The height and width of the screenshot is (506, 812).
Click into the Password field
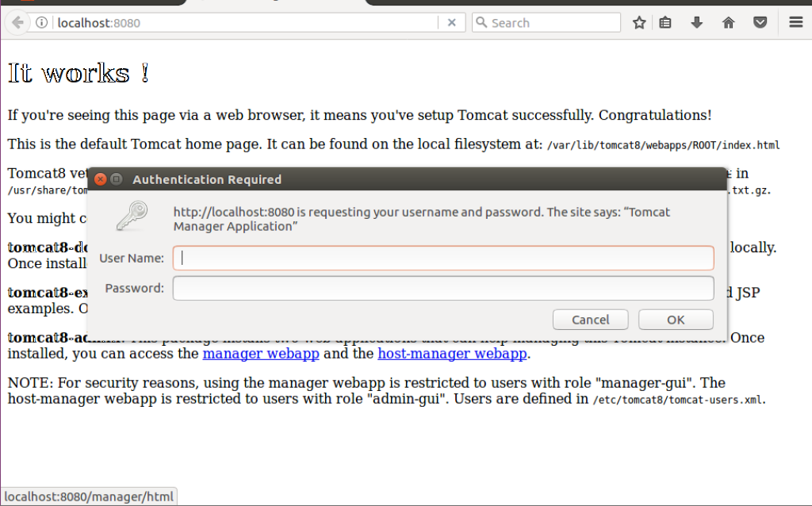pyautogui.click(x=443, y=288)
